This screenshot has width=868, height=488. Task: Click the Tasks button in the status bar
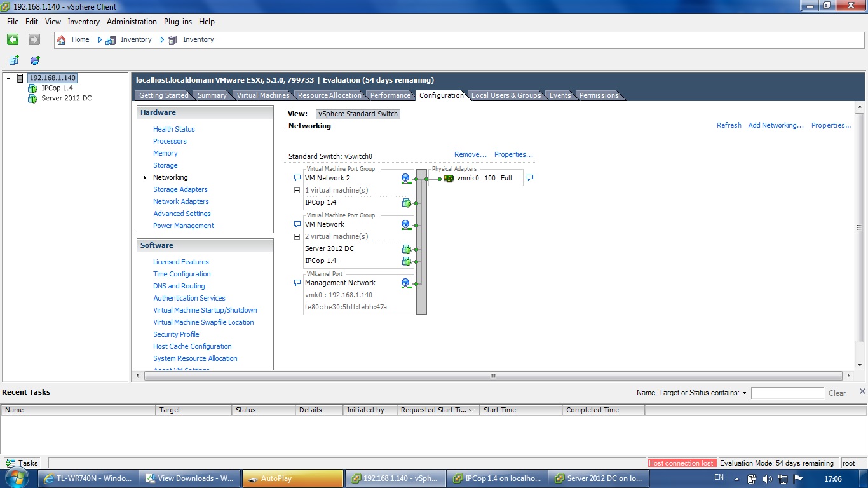click(22, 463)
